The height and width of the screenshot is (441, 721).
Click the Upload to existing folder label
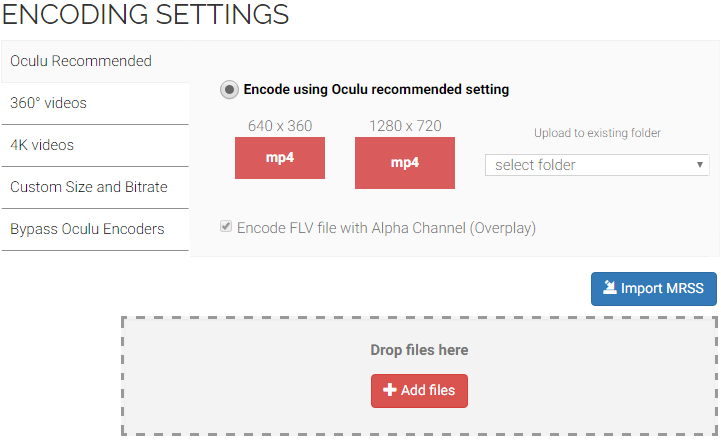pyautogui.click(x=597, y=133)
